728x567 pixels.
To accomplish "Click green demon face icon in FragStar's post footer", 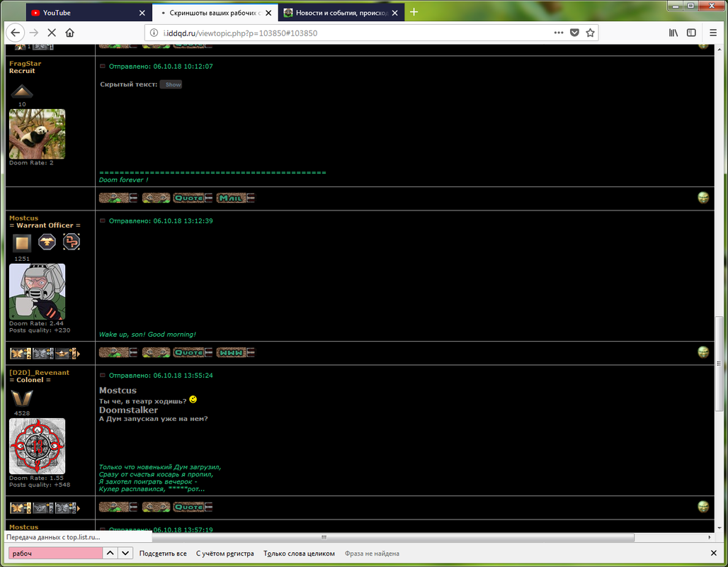I will pos(703,198).
